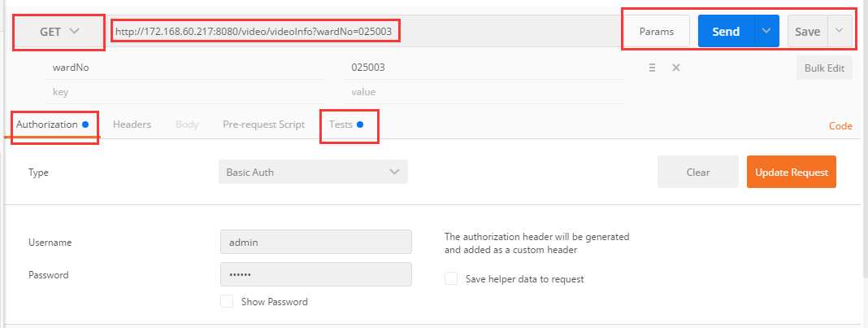
Task: Click the Save button
Action: click(x=807, y=32)
